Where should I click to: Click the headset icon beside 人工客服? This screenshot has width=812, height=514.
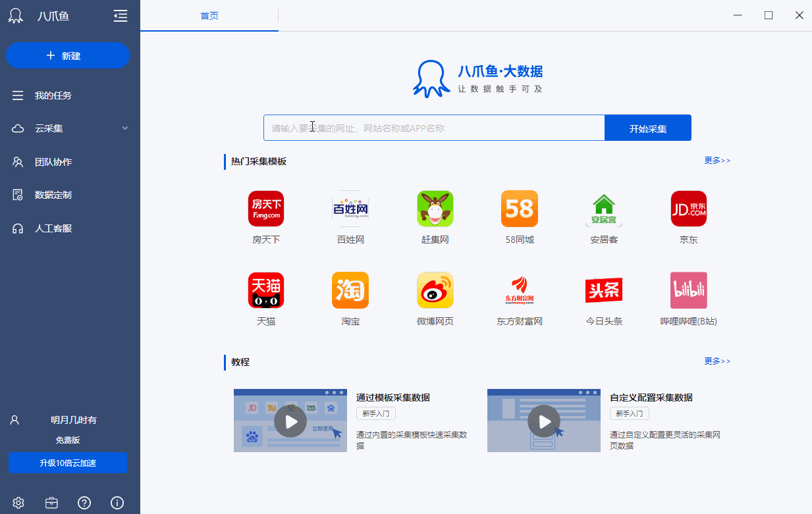click(x=18, y=228)
